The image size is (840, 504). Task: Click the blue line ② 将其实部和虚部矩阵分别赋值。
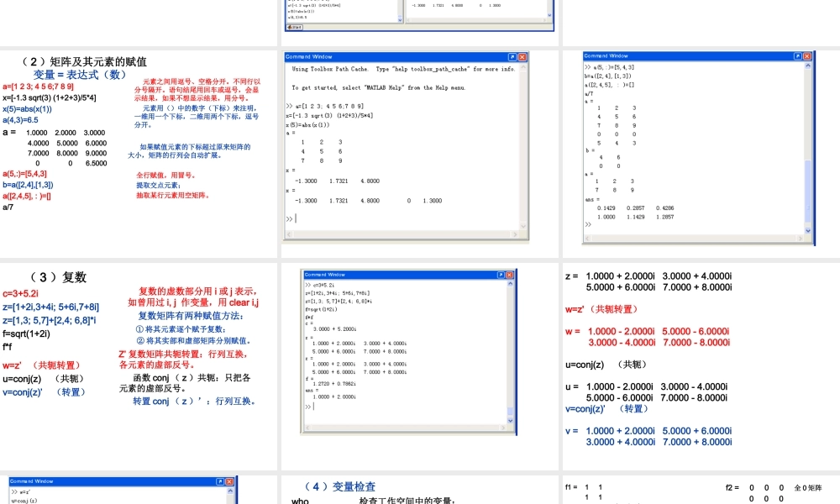click(x=193, y=341)
